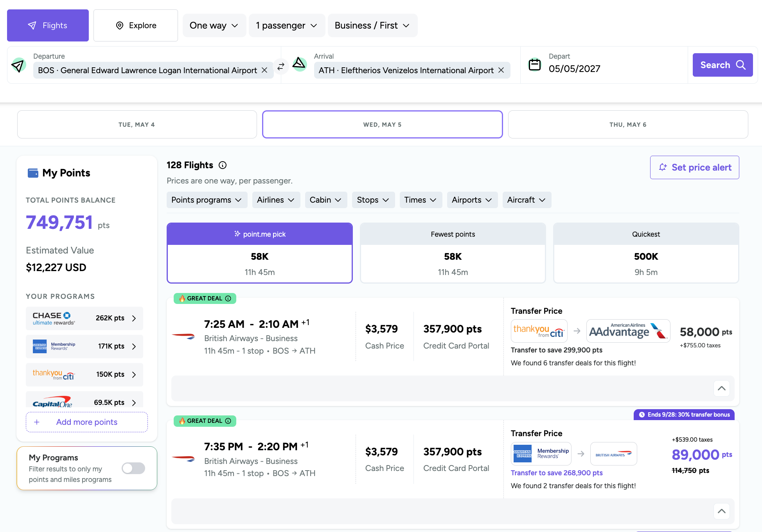Open Citi ThankYou 150K pts program

84,375
